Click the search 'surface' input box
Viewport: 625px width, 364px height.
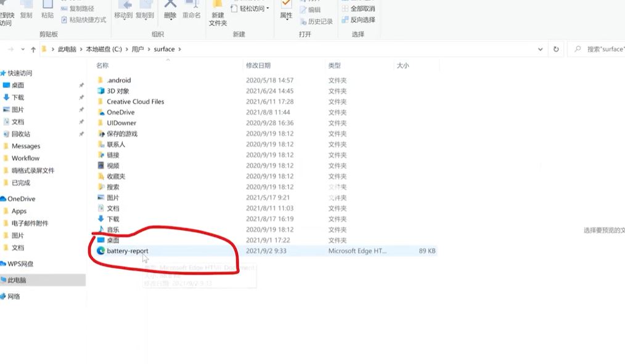click(601, 49)
